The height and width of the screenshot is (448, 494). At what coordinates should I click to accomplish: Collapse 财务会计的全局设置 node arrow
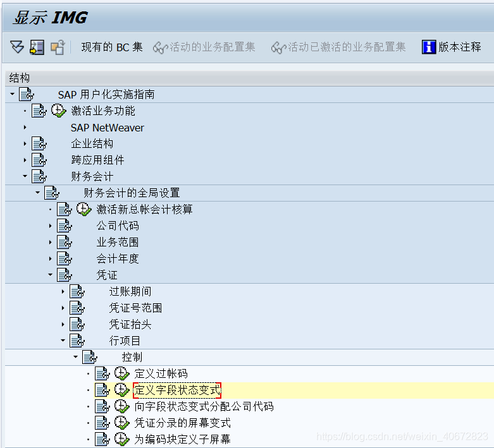pyautogui.click(x=37, y=192)
